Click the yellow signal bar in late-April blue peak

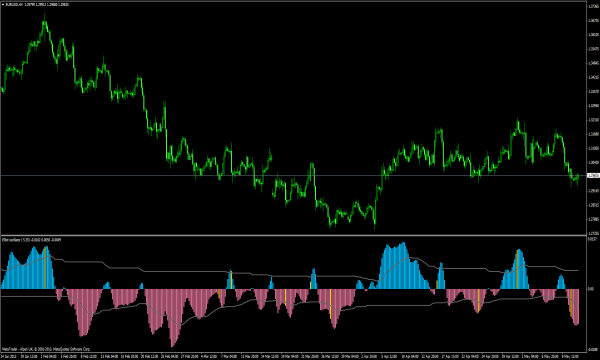coord(517,269)
